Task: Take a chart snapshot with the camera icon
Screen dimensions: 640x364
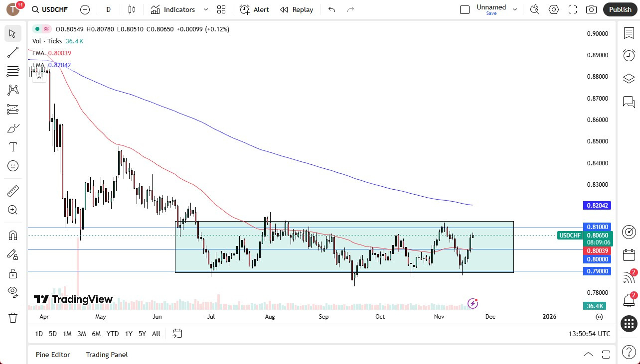Action: [x=591, y=9]
